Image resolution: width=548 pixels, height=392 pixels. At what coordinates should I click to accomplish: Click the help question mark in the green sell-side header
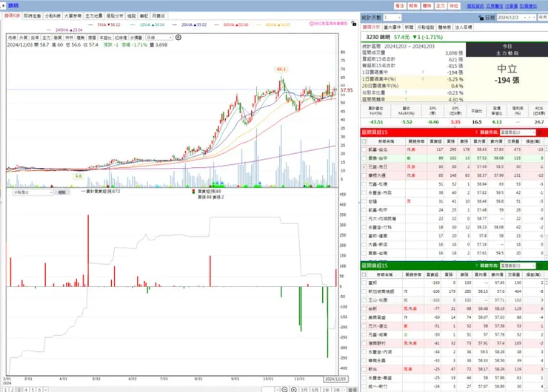pyautogui.click(x=476, y=266)
